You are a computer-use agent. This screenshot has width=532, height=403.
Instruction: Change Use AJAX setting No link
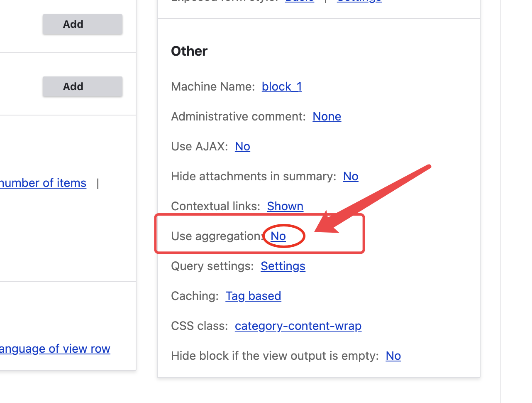point(242,146)
